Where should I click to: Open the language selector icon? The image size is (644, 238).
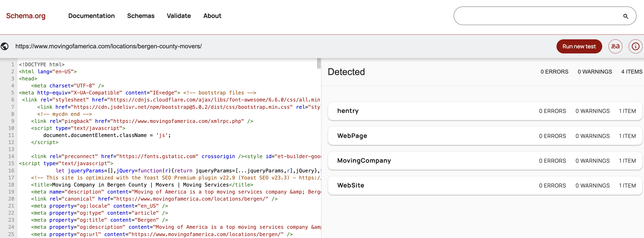click(x=615, y=46)
